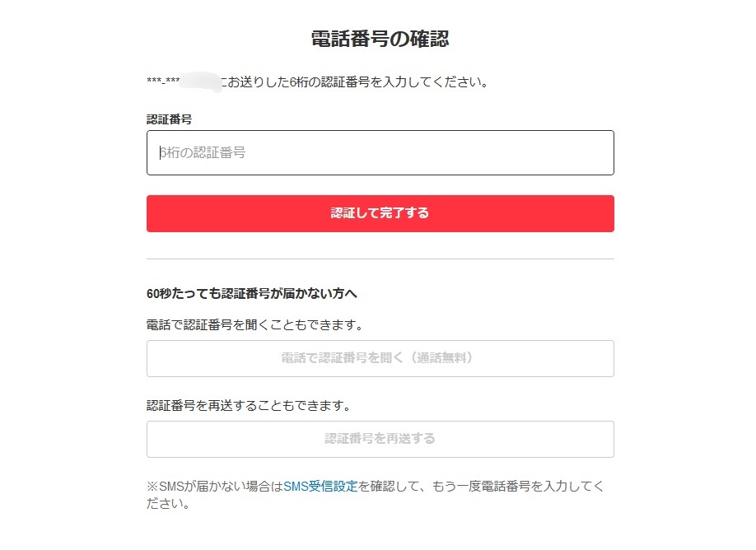Screen dimensions: 756x550
Task: Click the empty space right of the placeholder
Action: pos(453,152)
